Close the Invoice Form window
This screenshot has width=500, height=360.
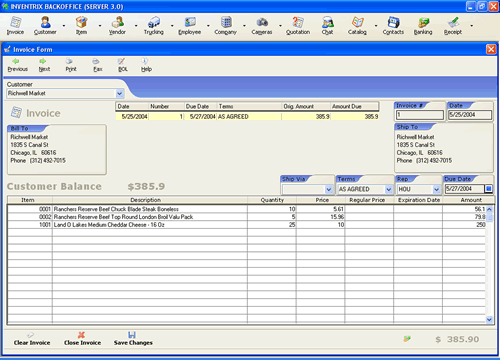pyautogui.click(x=491, y=49)
